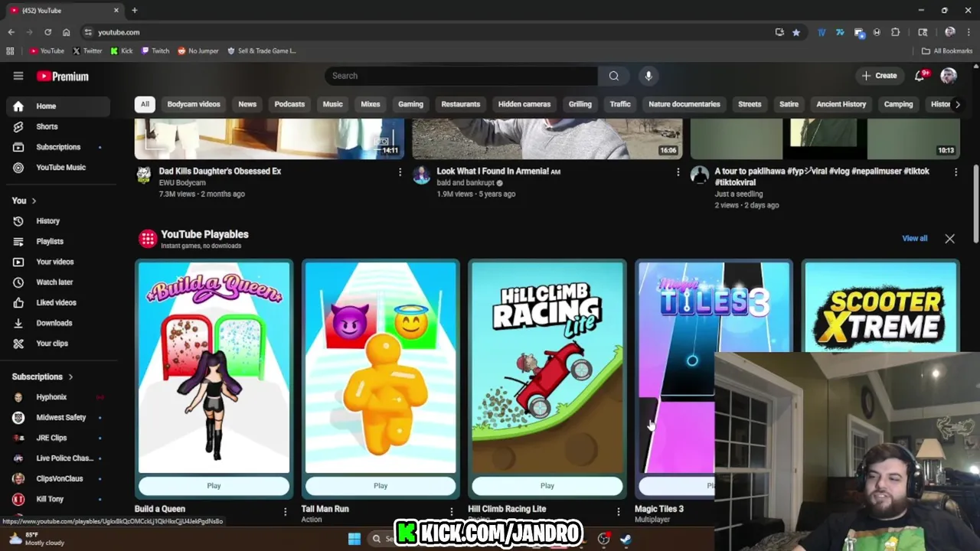Open the notifications bell
Viewport: 980px width, 551px height.
tap(920, 76)
